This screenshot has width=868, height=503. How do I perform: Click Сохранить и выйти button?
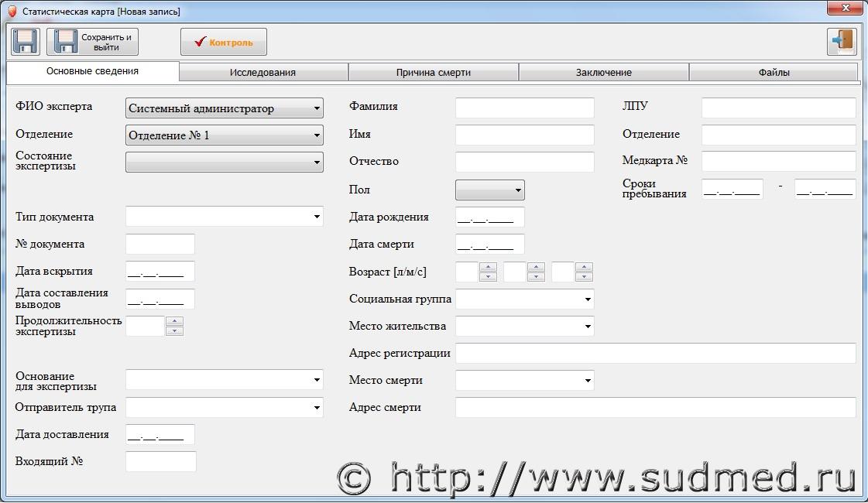coord(93,42)
